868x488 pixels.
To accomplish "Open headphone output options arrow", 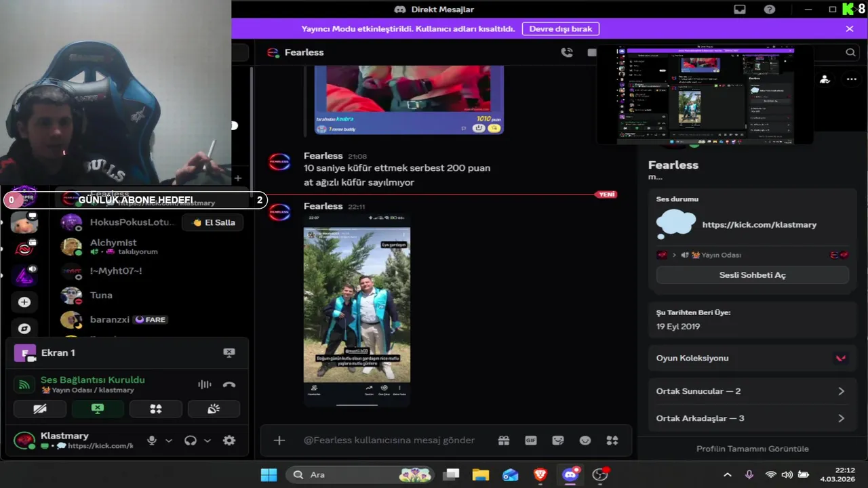I will (x=208, y=441).
